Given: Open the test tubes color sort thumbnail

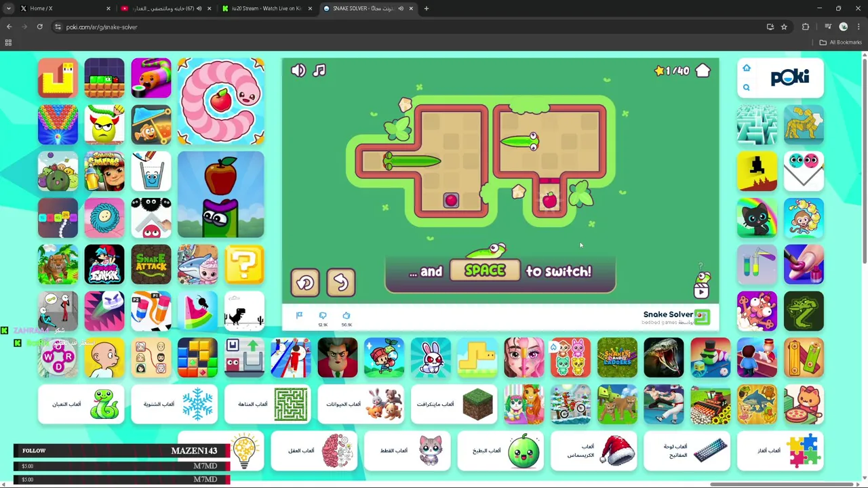Looking at the screenshot, I should pyautogui.click(x=757, y=264).
